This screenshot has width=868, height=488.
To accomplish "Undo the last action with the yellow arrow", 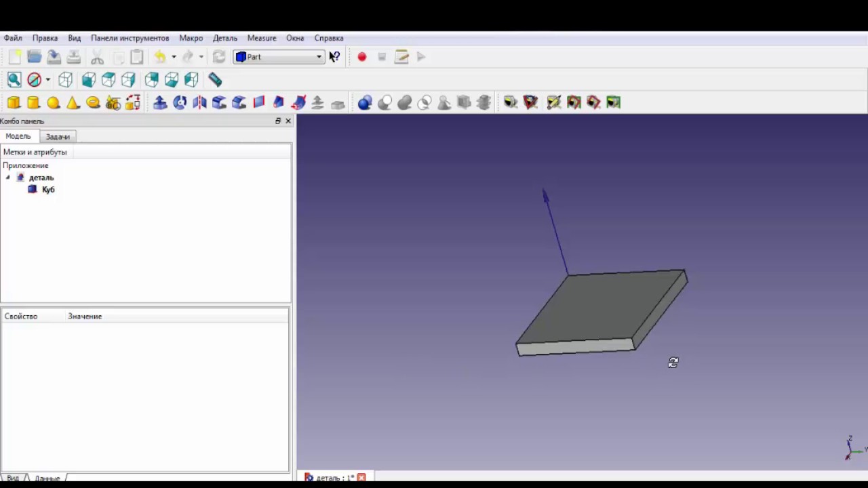I will click(160, 57).
